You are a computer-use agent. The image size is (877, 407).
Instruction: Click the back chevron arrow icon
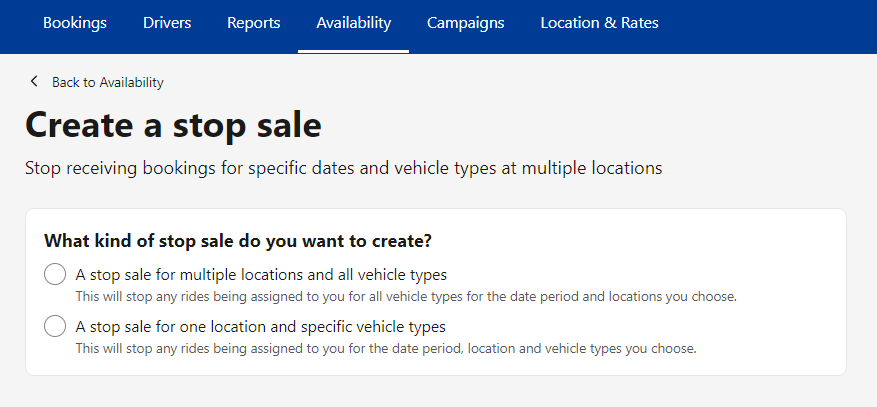pos(34,82)
